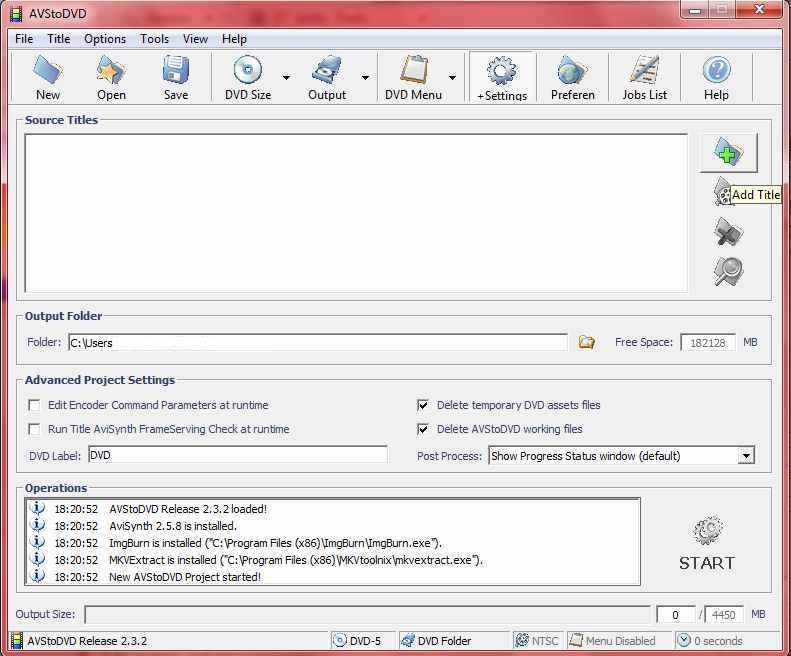
Task: Click the DVD Label text field
Action: [x=238, y=455]
